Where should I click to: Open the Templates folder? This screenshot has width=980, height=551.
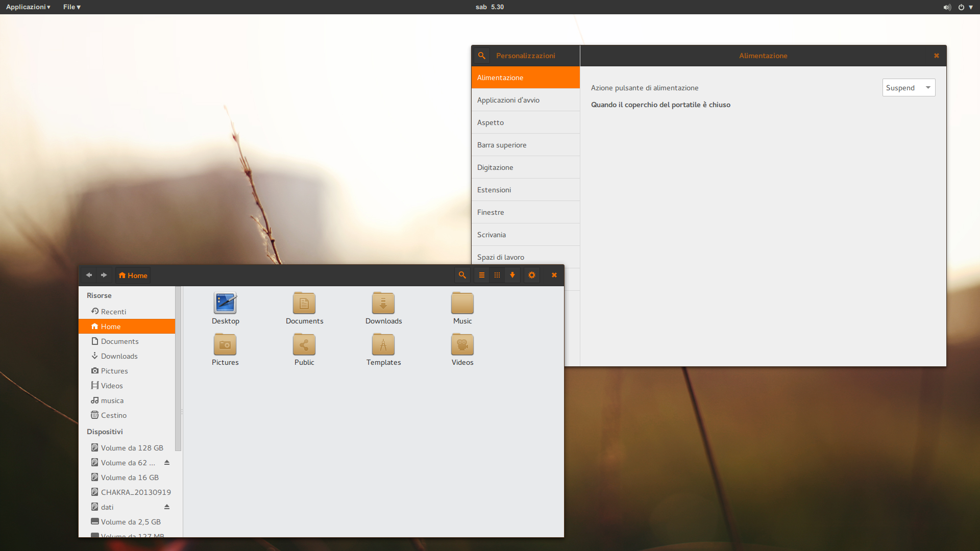pyautogui.click(x=383, y=344)
